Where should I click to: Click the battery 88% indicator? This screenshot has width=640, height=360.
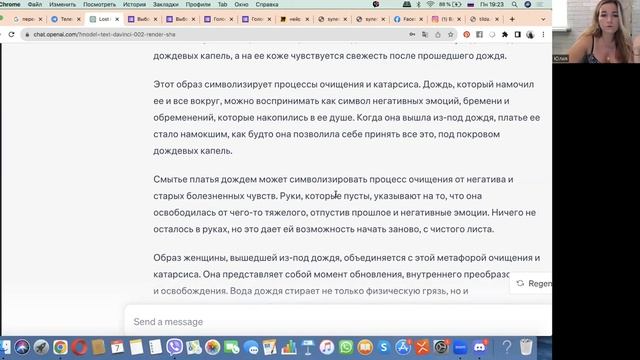coord(450,4)
